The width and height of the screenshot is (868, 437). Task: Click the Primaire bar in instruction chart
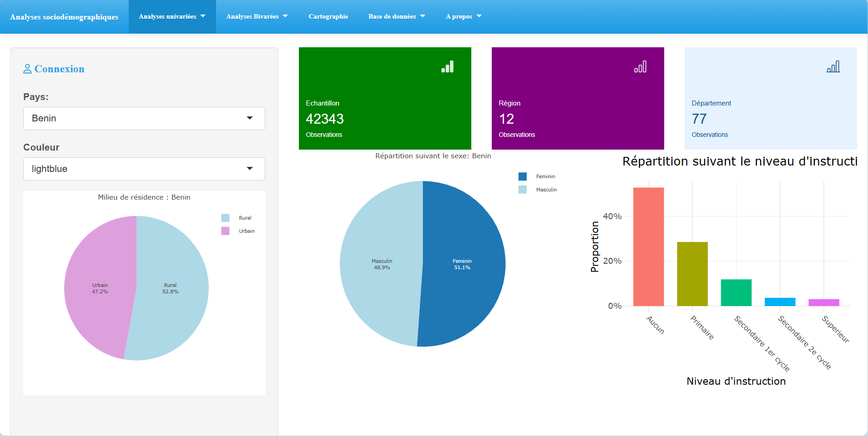click(692, 274)
